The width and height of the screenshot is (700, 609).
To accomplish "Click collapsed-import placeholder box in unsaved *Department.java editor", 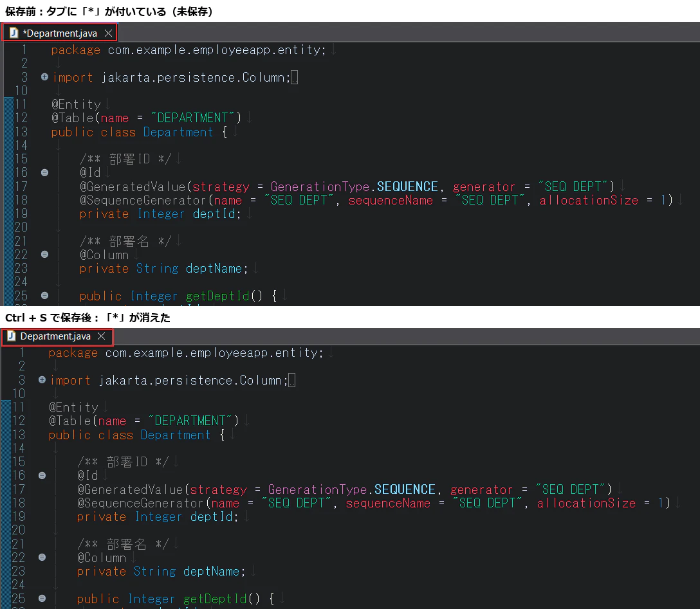I will coord(294,78).
